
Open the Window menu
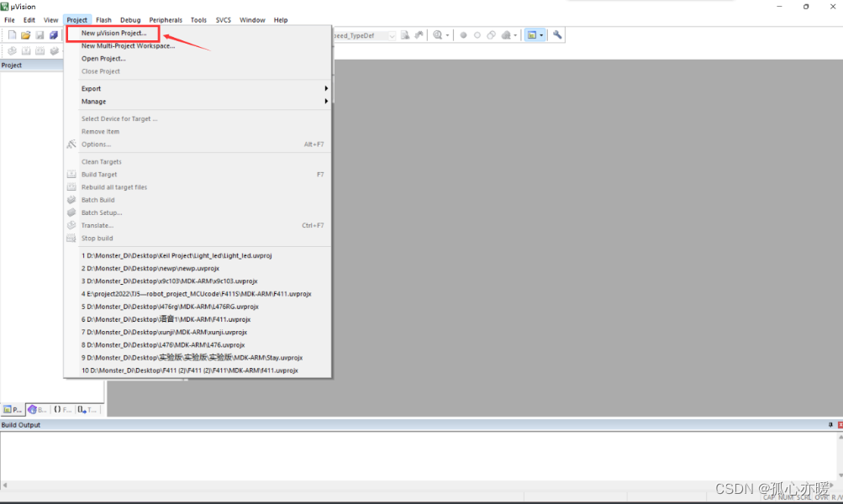click(252, 20)
